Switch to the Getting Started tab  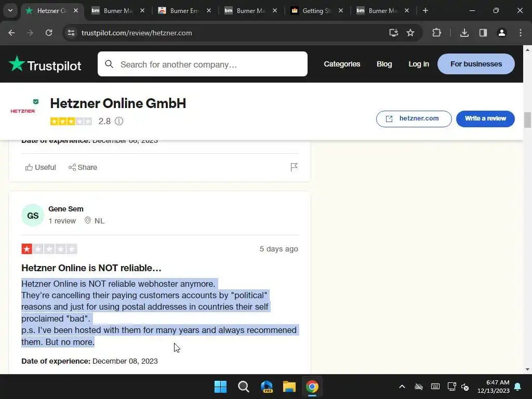point(316,10)
